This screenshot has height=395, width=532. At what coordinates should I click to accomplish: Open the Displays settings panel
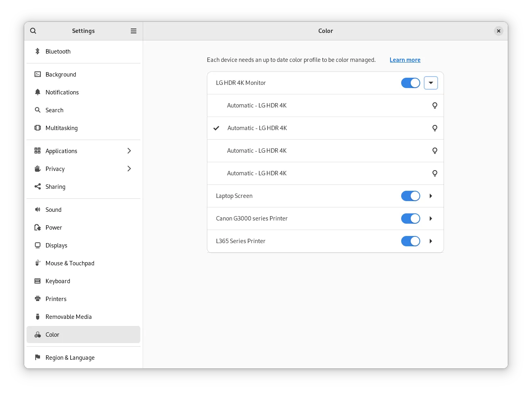[x=56, y=245]
